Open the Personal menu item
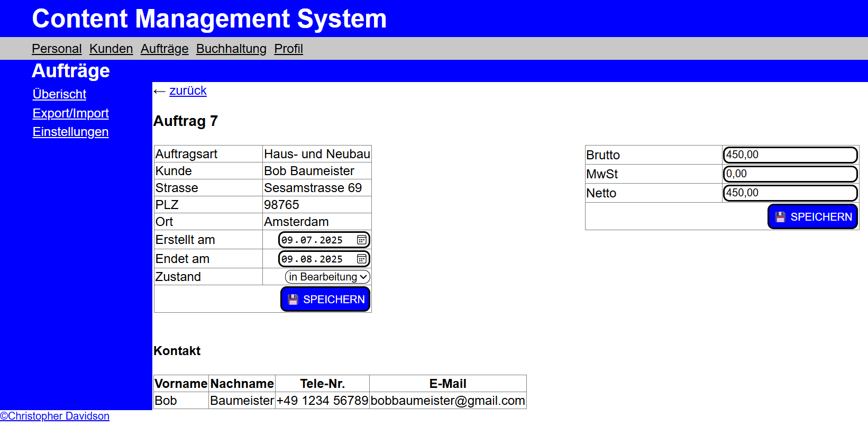Screen dimensions: 868x426 pyautogui.click(x=57, y=49)
